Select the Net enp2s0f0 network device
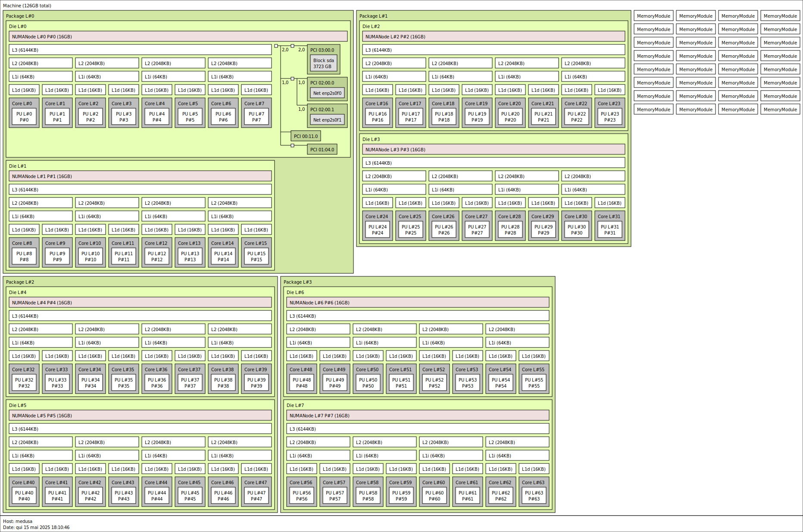 327,93
